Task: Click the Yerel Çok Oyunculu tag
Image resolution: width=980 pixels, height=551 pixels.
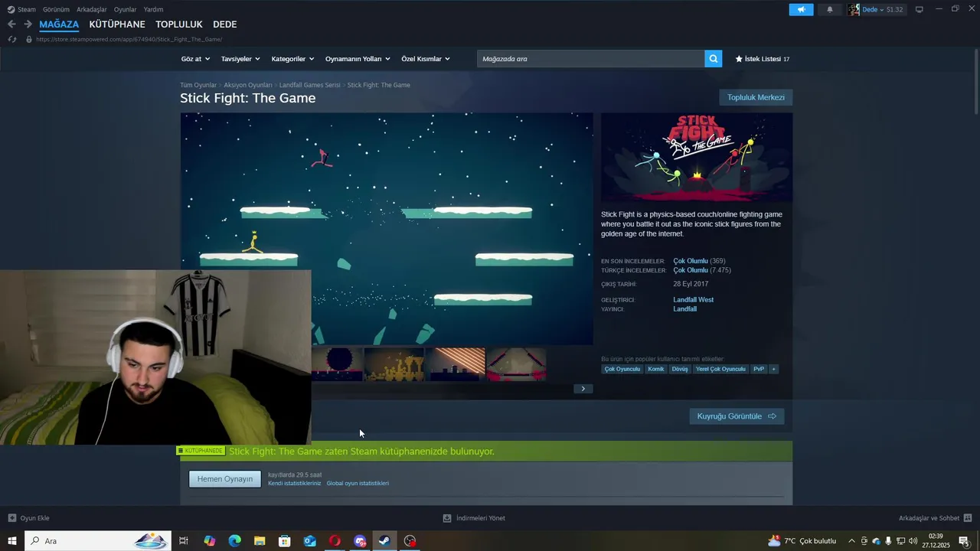Action: [x=720, y=369]
